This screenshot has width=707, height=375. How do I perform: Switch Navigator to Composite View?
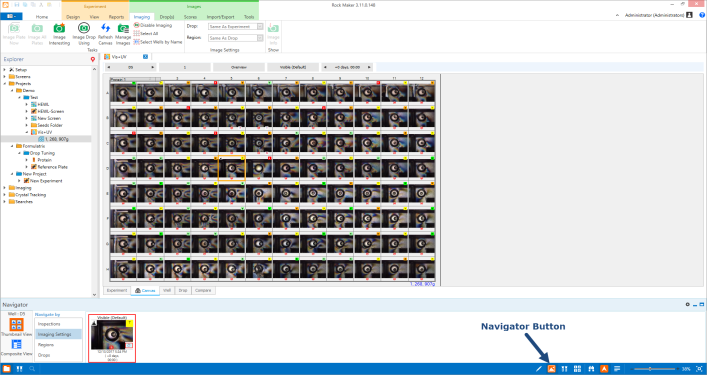tap(16, 345)
